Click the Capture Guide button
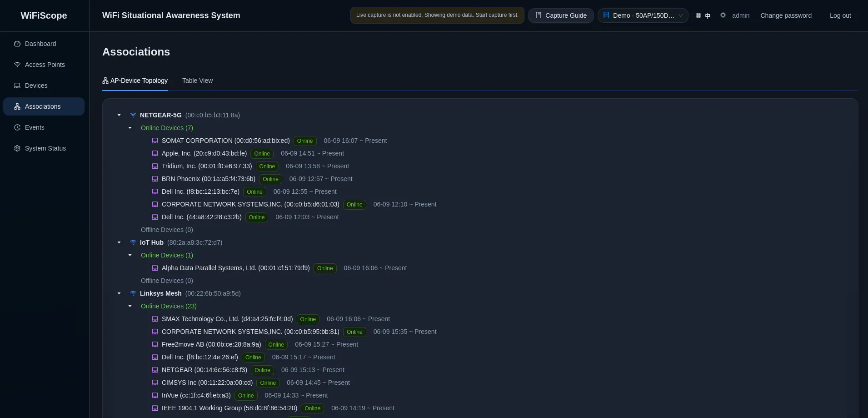The width and height of the screenshot is (868, 418). (561, 15)
